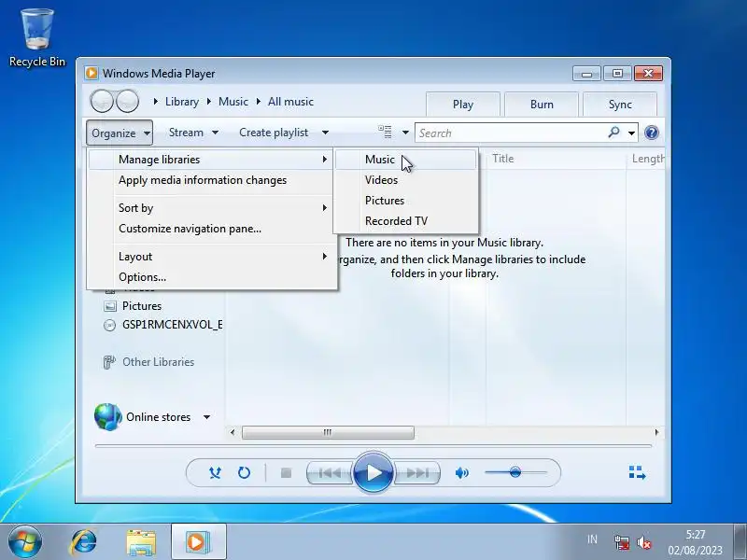Select Pictures in navigation pane
The height and width of the screenshot is (560, 747).
pos(142,306)
